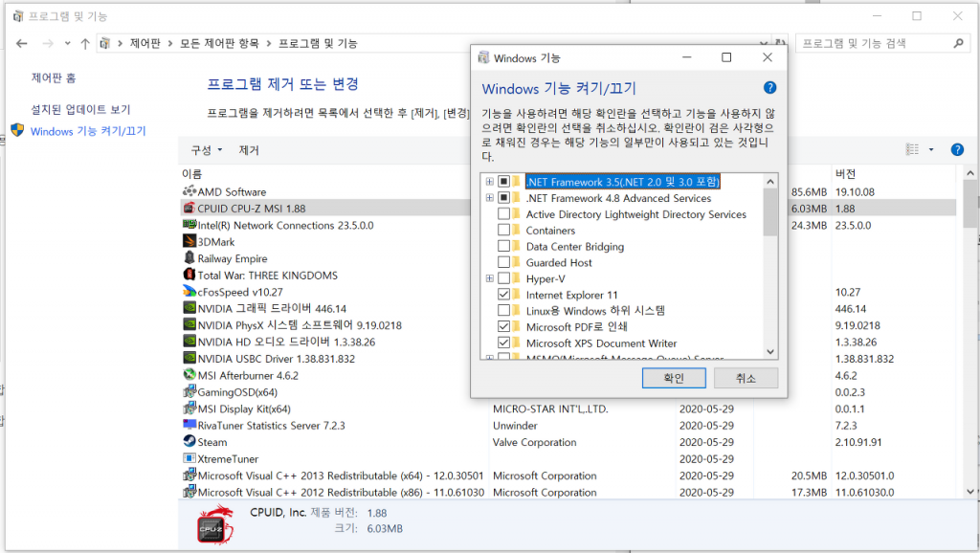Open Windows 기능 켜기/끄기 sidebar link
Screen dimensions: 980x553
88,131
